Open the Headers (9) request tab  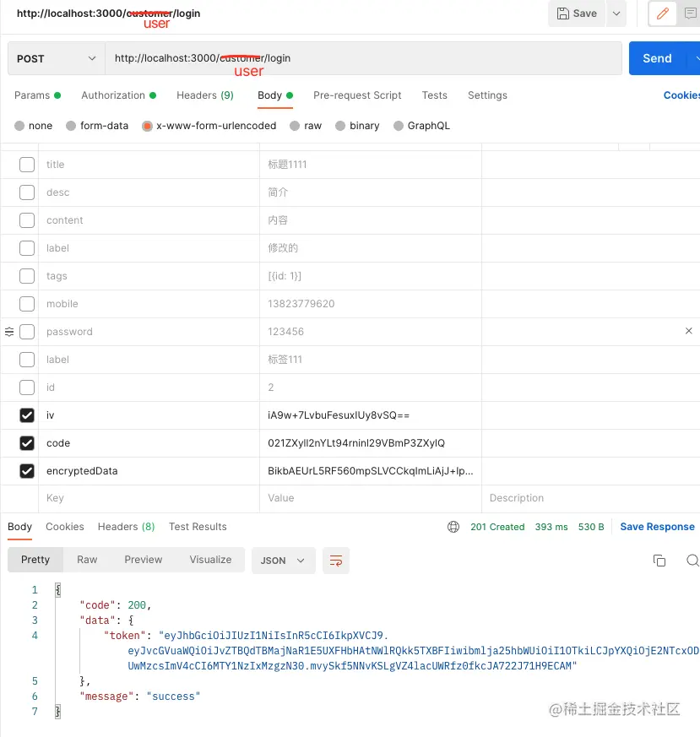[x=205, y=95]
